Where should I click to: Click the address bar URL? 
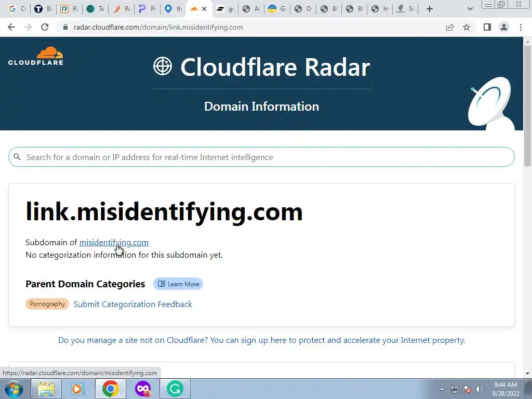pos(158,27)
